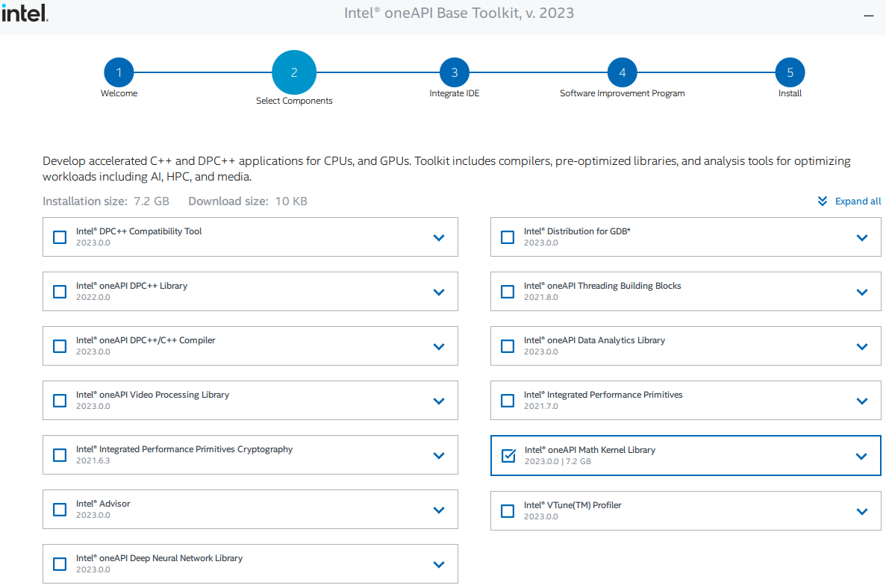
Task: Check Integrated Performance Primitives Cryptography checkbox
Action: [59, 455]
